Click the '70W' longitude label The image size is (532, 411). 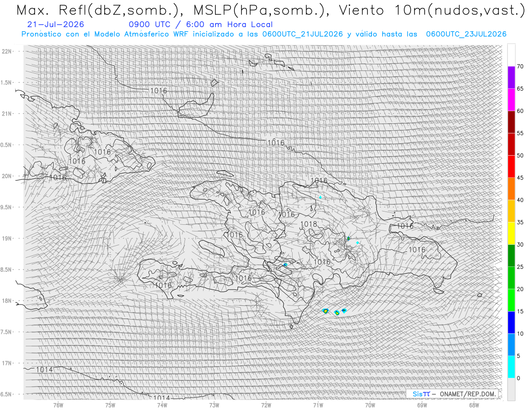[370, 405]
